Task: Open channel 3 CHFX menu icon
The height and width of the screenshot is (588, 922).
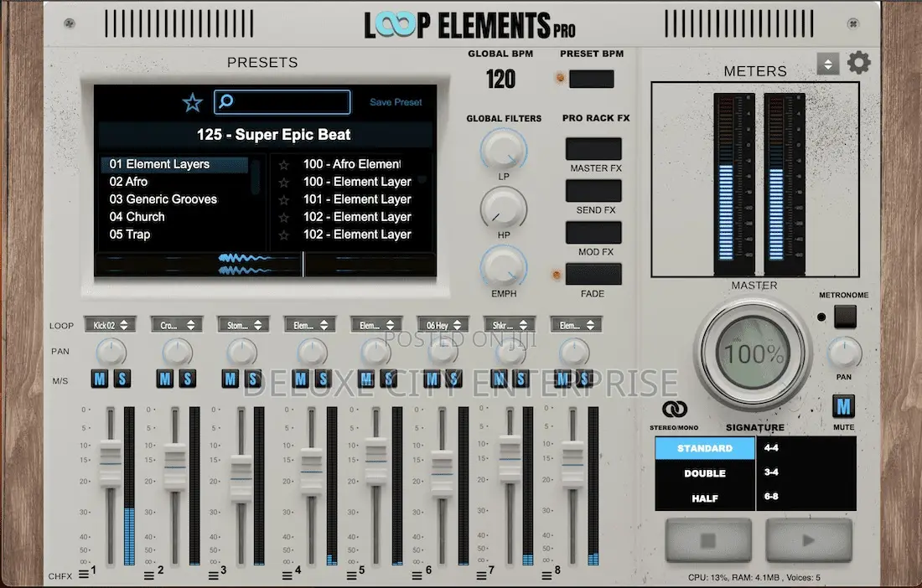Action: [214, 575]
